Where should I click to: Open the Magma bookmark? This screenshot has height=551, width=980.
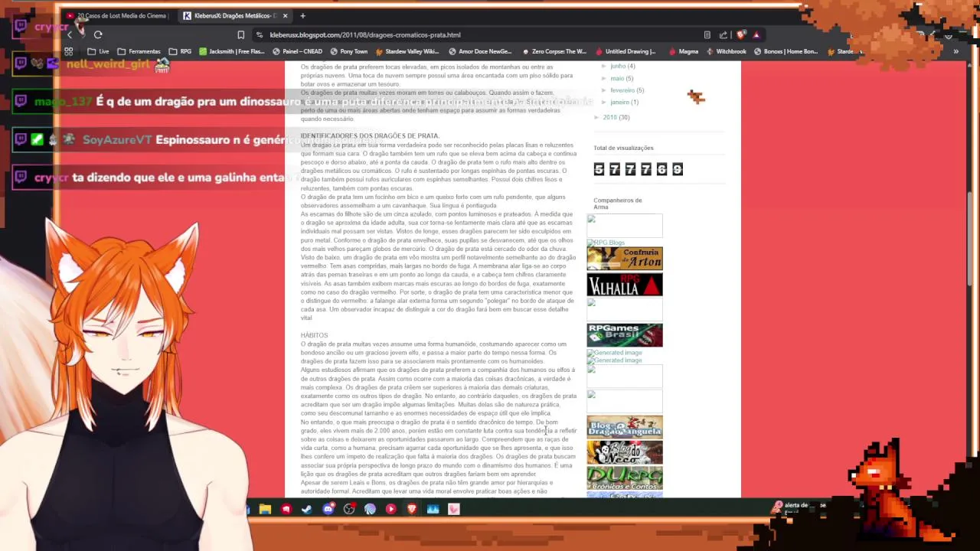[683, 51]
